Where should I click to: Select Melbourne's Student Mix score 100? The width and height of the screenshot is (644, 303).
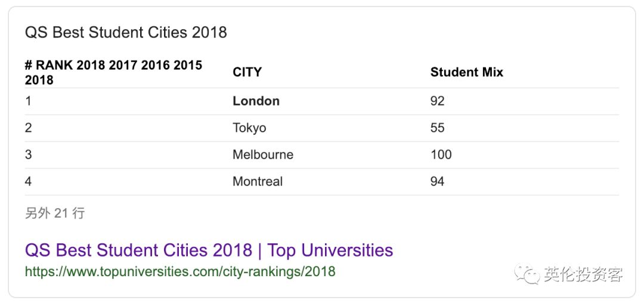[x=441, y=154]
